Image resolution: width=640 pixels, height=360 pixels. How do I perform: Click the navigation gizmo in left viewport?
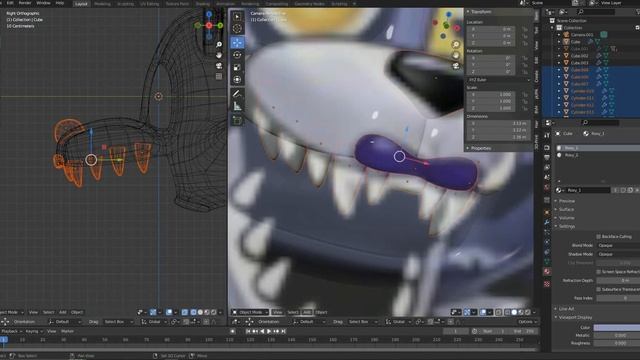pos(209,25)
